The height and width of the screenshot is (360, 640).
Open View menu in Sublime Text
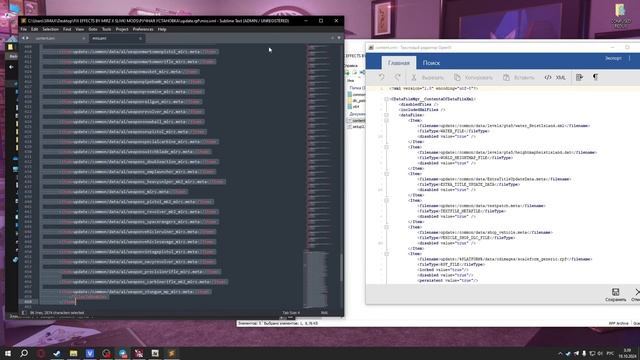(80, 29)
